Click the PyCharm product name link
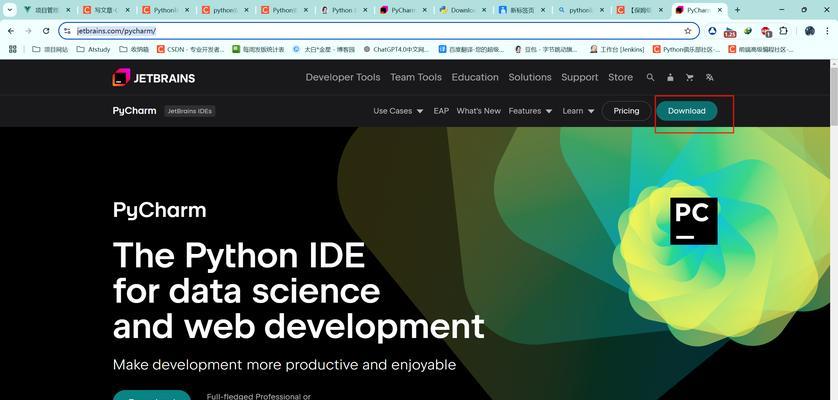Image resolution: width=838 pixels, height=400 pixels. click(x=135, y=111)
